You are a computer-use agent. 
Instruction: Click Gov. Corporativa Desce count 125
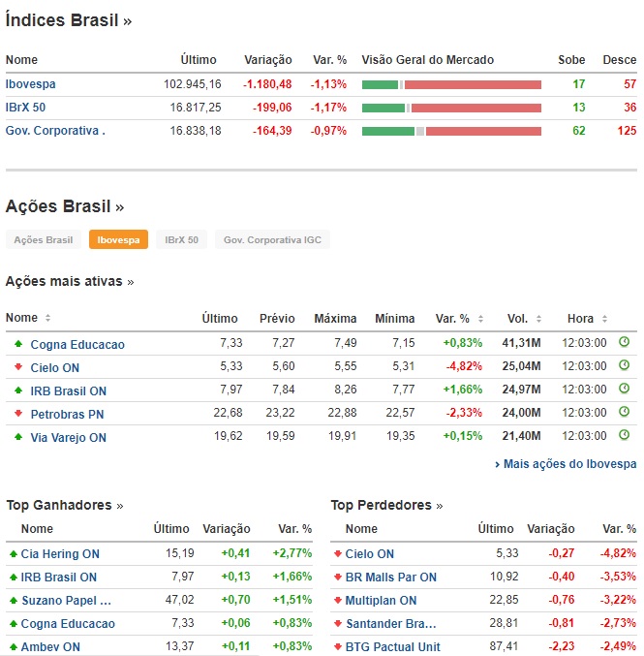tap(627, 131)
